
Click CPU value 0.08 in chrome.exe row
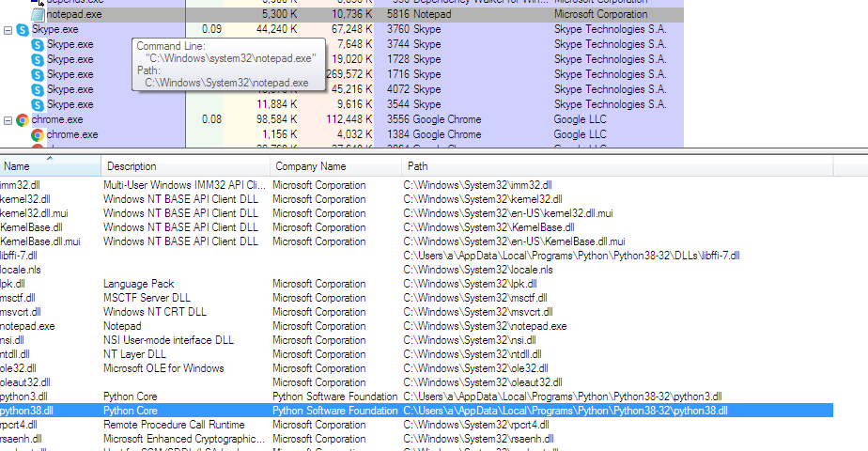coord(212,119)
